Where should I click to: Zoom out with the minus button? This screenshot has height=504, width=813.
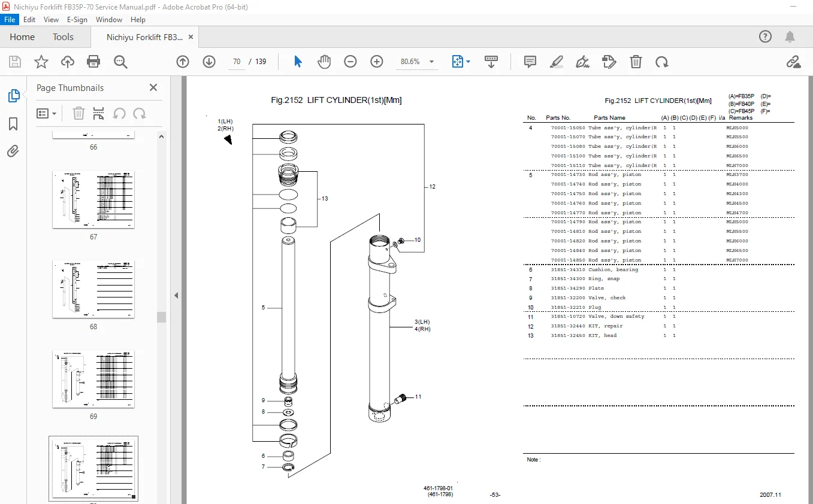[x=350, y=62]
